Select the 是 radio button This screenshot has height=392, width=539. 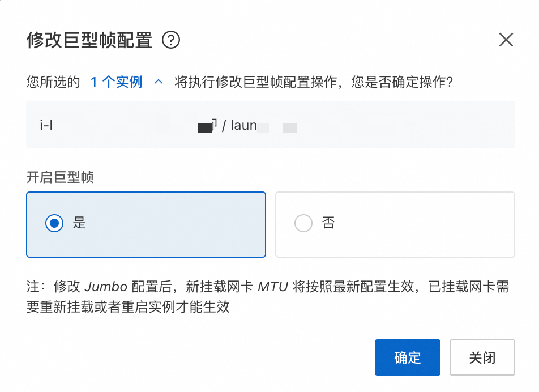coord(54,224)
